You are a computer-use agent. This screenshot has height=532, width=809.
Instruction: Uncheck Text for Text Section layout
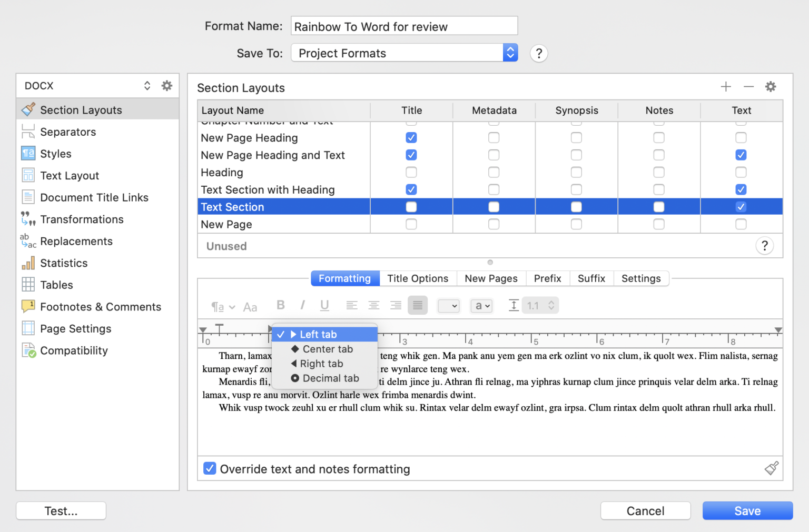(741, 206)
